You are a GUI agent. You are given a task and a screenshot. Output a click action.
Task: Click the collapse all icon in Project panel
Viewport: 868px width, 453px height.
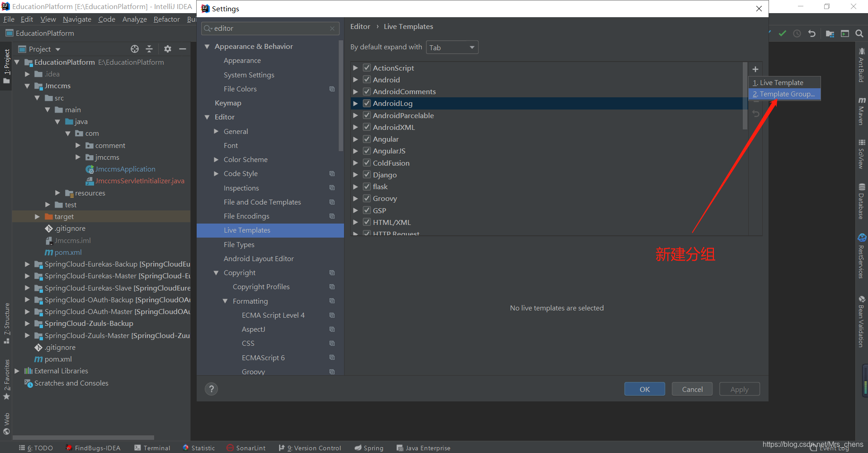click(x=149, y=49)
